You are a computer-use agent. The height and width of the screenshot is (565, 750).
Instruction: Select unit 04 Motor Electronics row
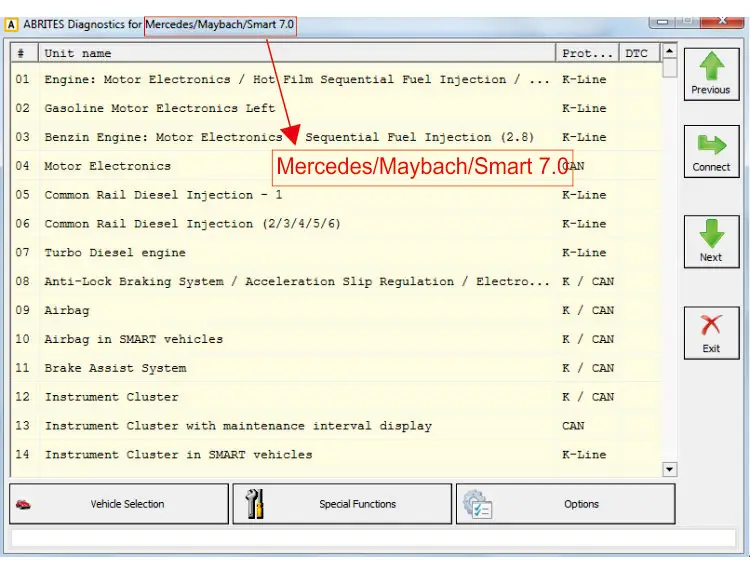coord(336,166)
